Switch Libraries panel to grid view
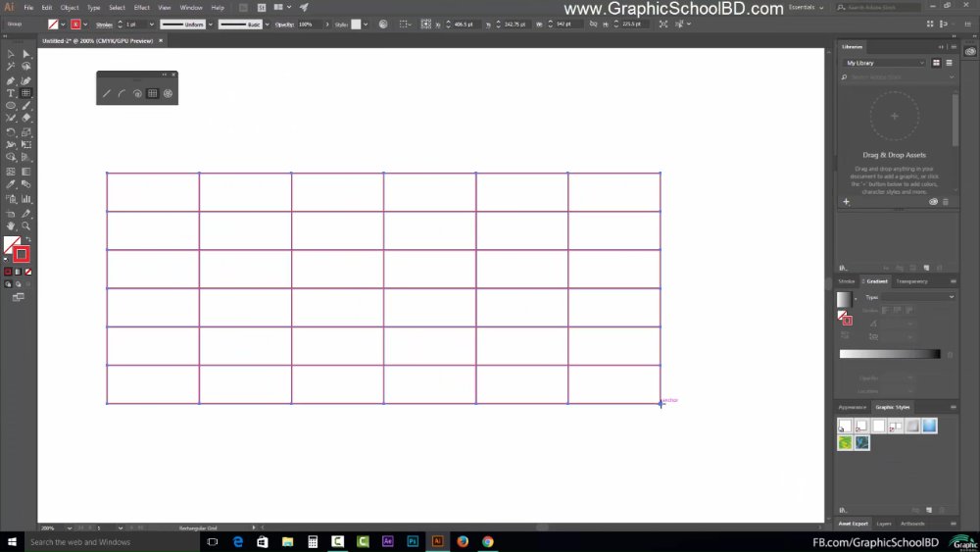980x552 pixels. (x=936, y=63)
